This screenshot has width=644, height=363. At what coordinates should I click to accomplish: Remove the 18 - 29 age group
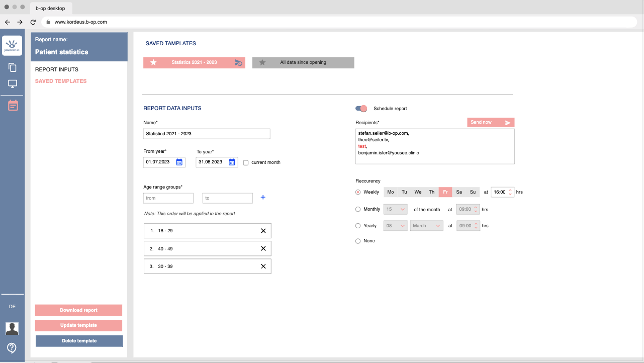coord(263,231)
